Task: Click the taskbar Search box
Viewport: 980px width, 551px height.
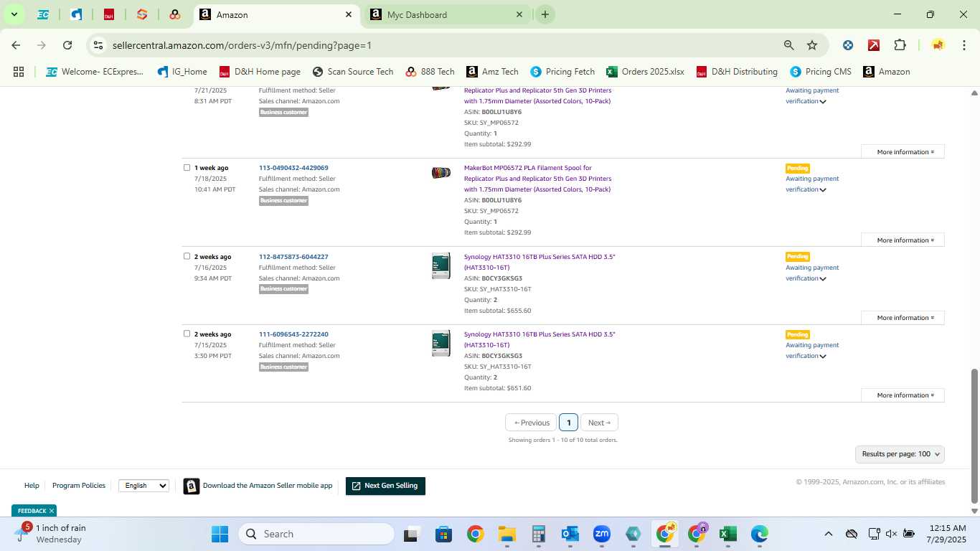Action: [x=316, y=534]
